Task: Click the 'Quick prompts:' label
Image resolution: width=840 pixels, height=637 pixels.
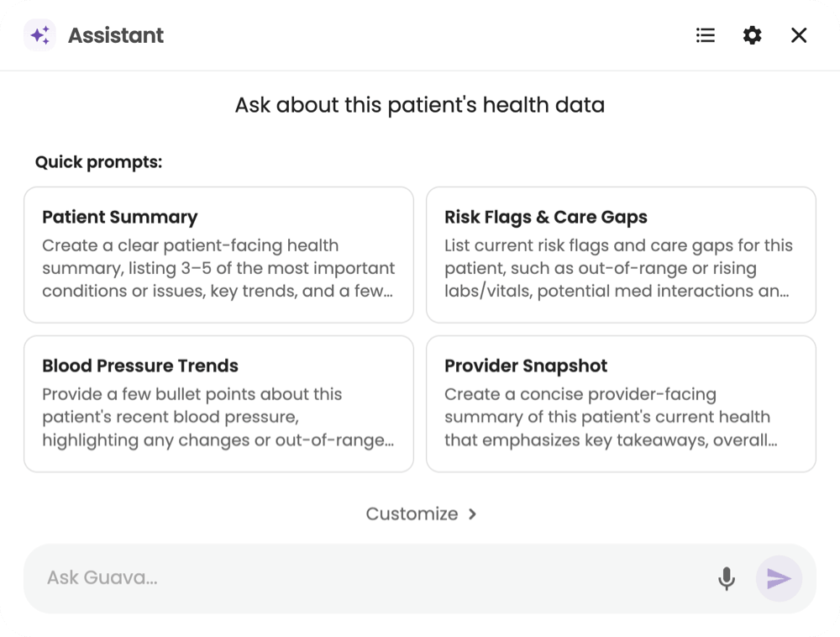Action: click(98, 162)
